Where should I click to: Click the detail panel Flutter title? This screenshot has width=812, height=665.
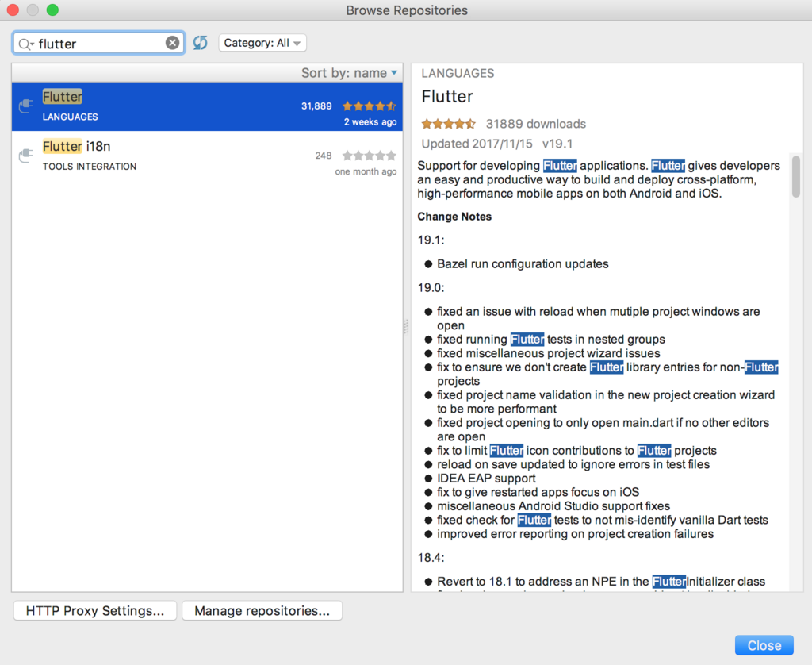pyautogui.click(x=447, y=96)
